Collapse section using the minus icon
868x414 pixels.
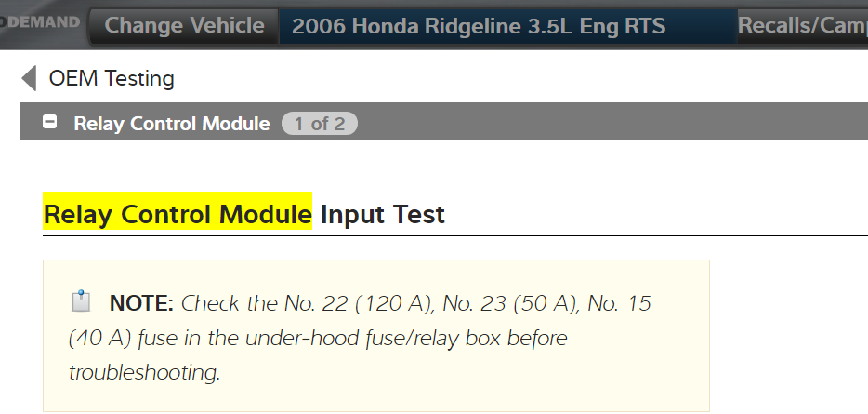click(x=50, y=123)
